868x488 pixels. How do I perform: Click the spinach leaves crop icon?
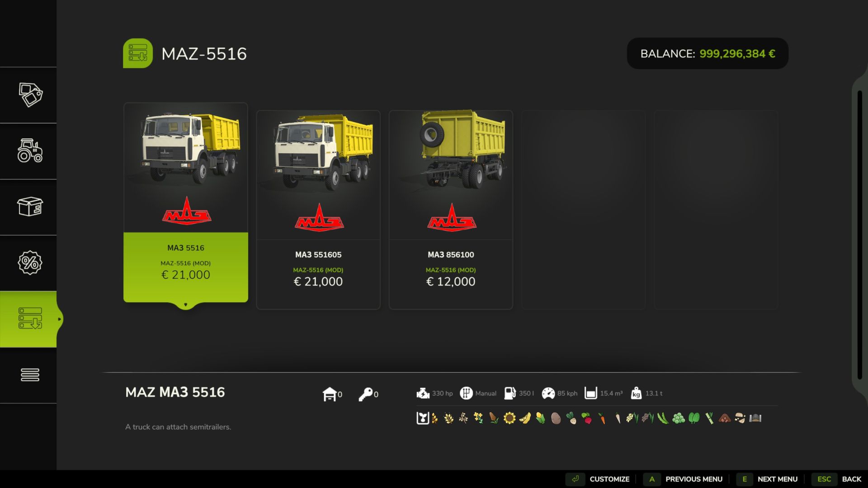pyautogui.click(x=694, y=418)
